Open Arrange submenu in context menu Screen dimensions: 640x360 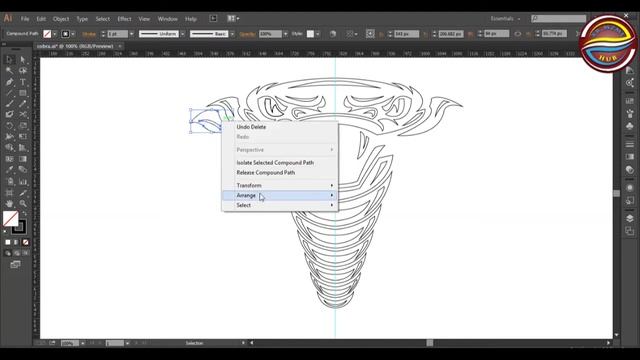tap(280, 196)
